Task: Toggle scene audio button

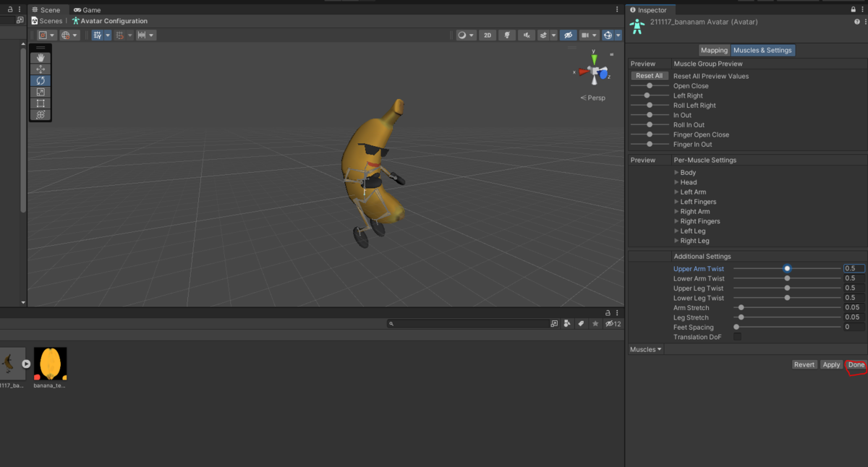Action: coord(527,35)
